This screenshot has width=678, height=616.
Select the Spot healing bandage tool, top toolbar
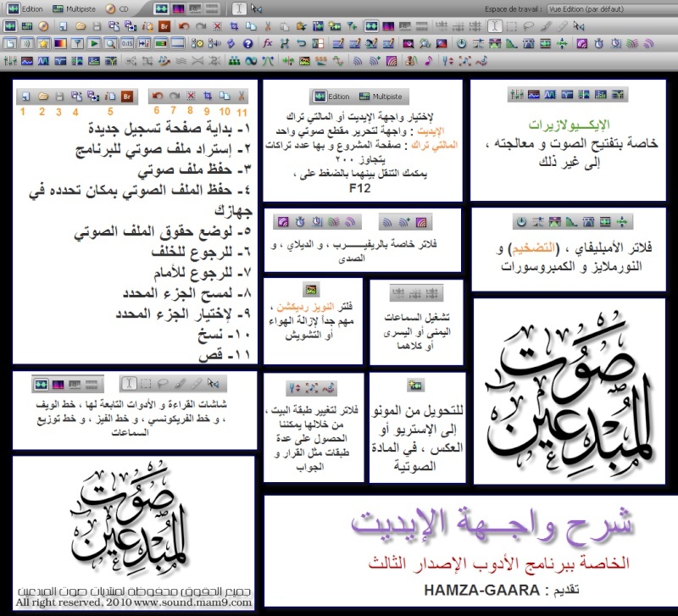[x=562, y=27]
